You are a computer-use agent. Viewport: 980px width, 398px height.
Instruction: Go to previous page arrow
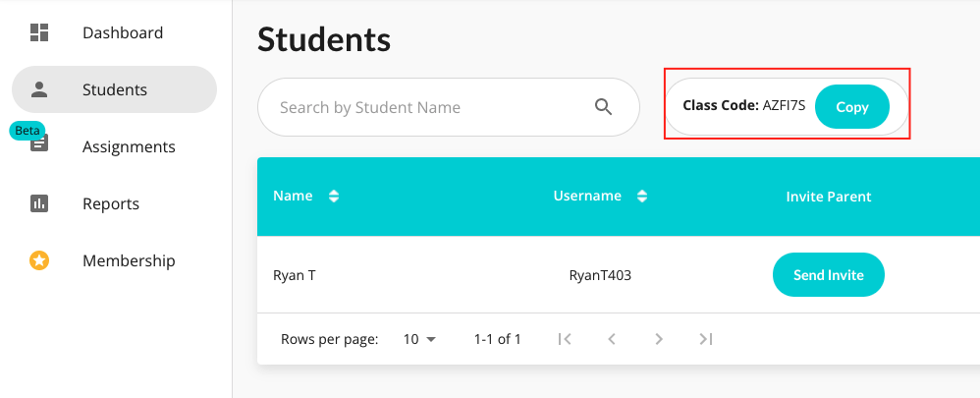pyautogui.click(x=612, y=339)
